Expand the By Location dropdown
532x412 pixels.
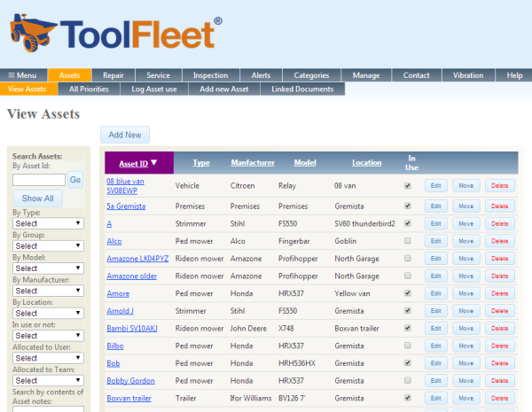point(48,313)
